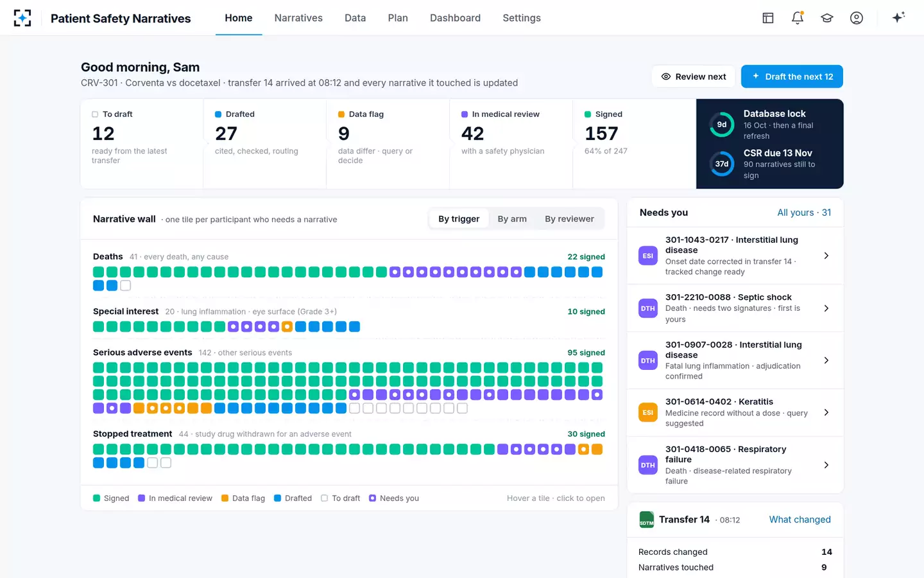Expand 301-0907-0028 row chevron
Screen dimensions: 924x578
tap(826, 360)
